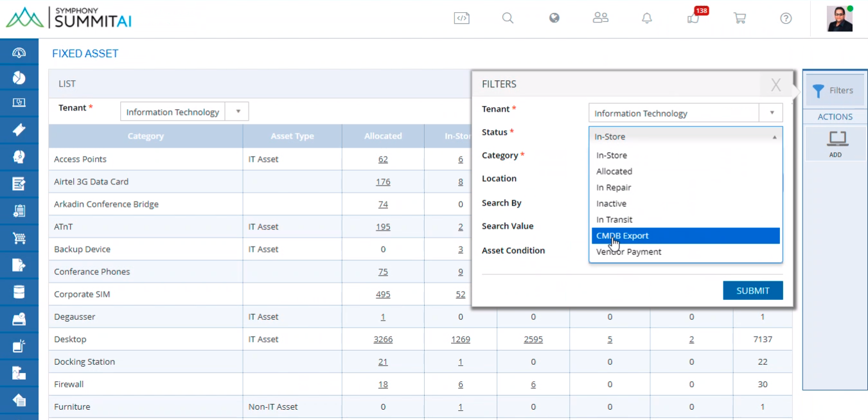Open the header shopping cart icon
Screen dimensions: 868x420
[x=740, y=18]
